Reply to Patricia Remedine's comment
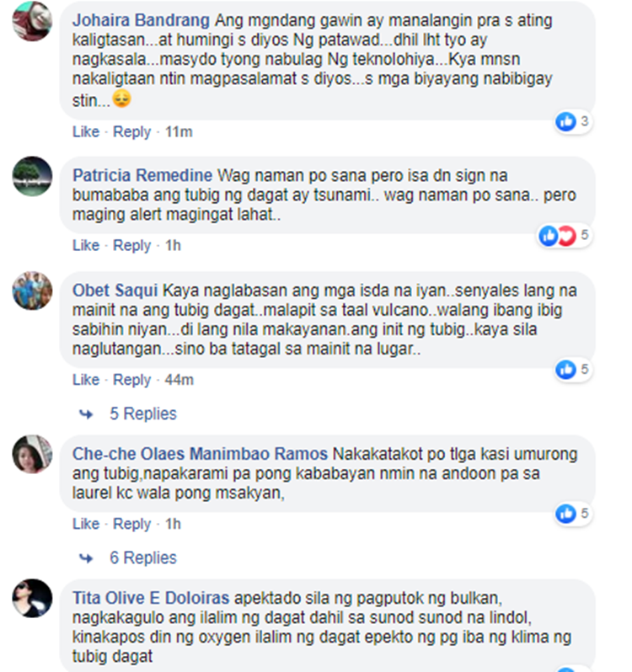632x672 pixels. point(131,246)
